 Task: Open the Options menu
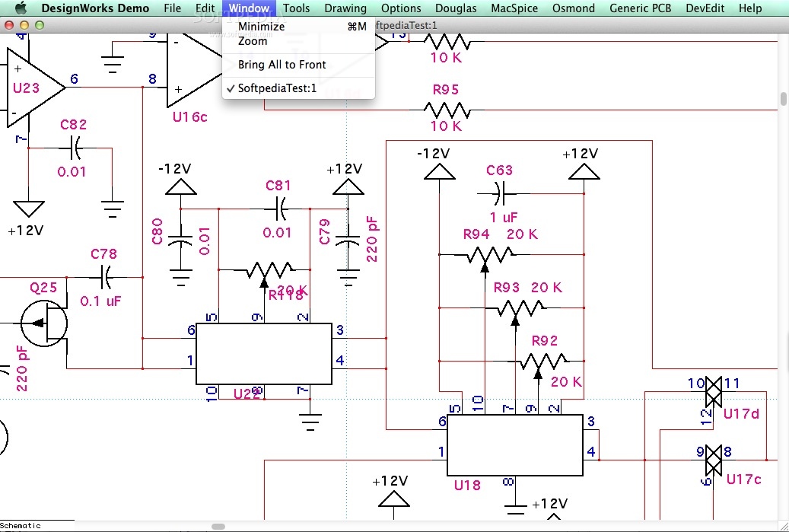tap(401, 8)
